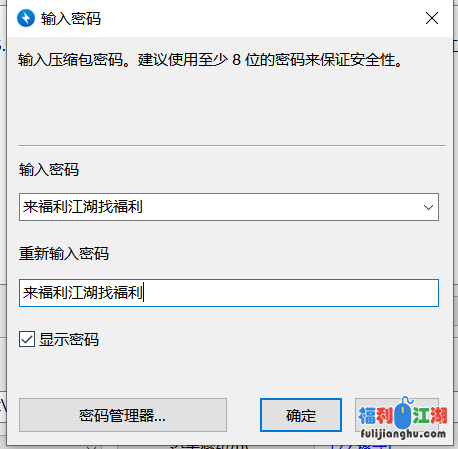This screenshot has width=458, height=449.
Task: Click the green 江湖 characters in the watermark
Action: pos(430,415)
